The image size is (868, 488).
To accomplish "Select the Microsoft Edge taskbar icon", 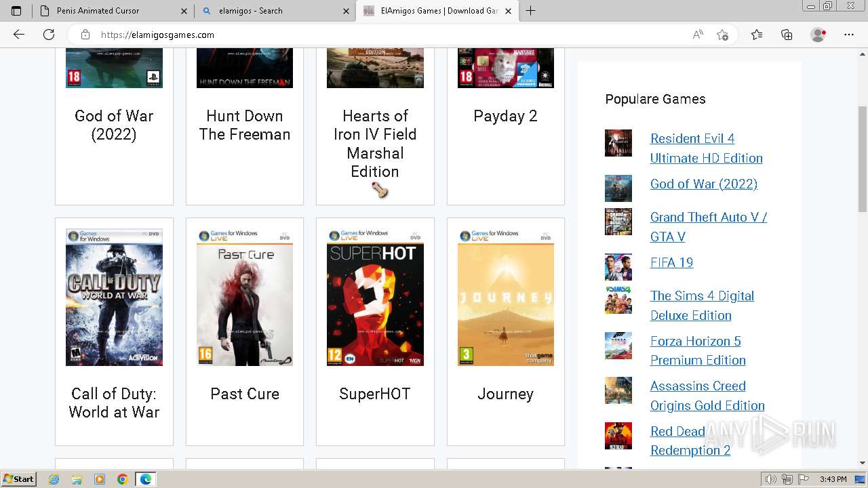I will [x=146, y=479].
